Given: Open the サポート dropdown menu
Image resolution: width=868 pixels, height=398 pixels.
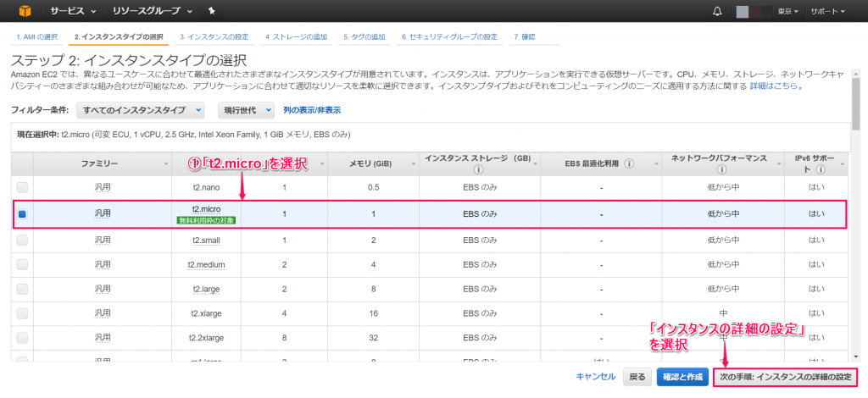Looking at the screenshot, I should tap(827, 11).
